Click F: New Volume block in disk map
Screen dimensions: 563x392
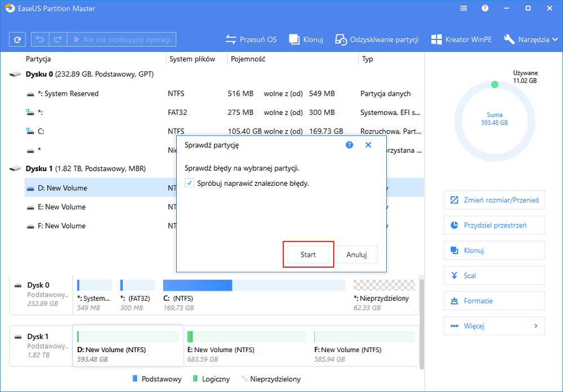tap(364, 347)
